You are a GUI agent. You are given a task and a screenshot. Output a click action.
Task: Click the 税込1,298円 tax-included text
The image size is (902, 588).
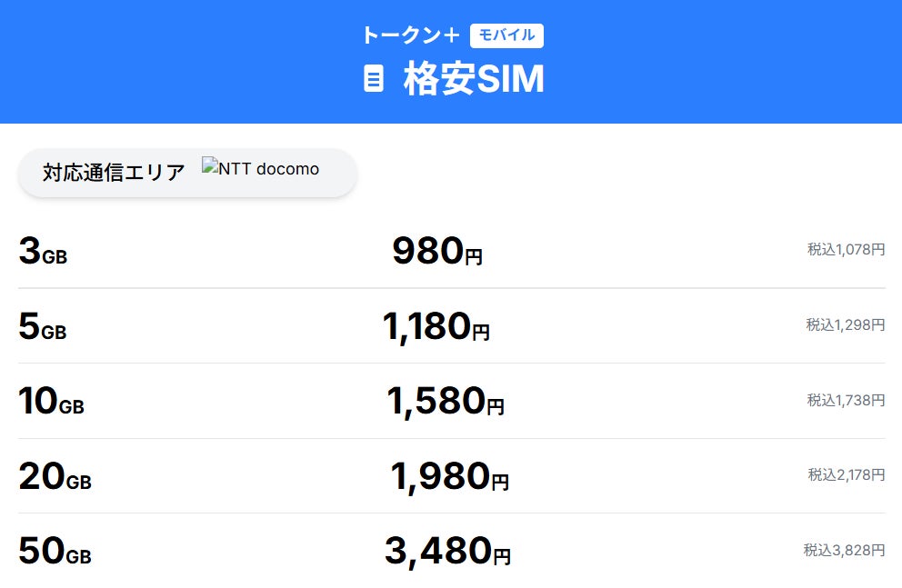846,324
